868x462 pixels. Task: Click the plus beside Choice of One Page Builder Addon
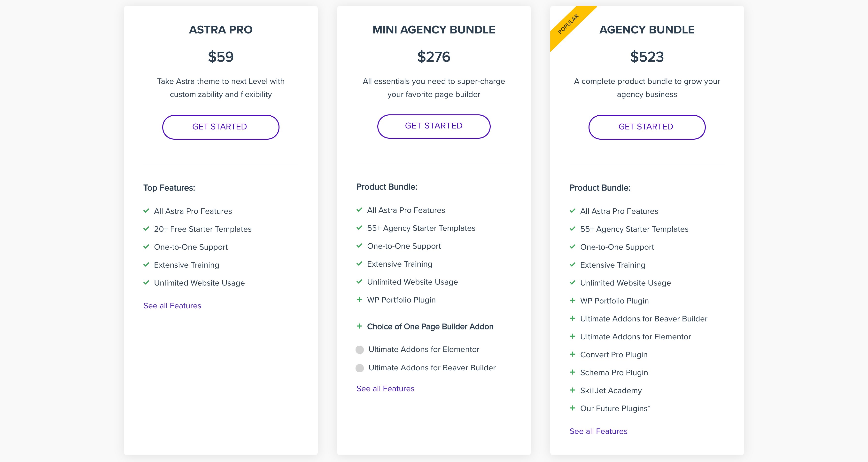pos(359,327)
